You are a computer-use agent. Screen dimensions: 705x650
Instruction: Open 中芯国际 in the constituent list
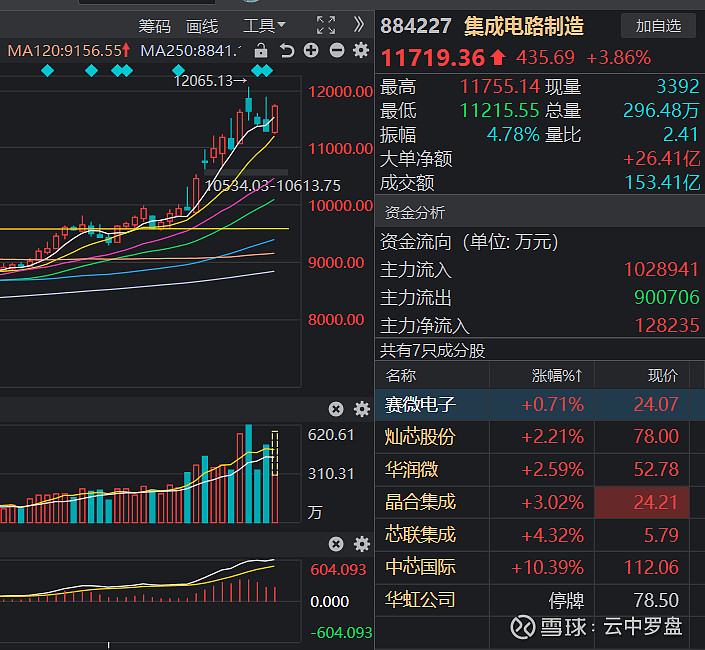point(420,567)
